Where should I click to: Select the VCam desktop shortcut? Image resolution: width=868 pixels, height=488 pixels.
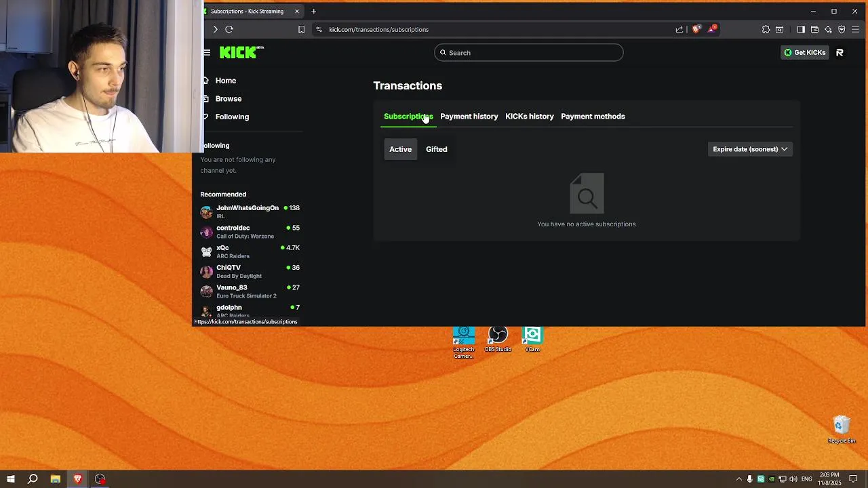(532, 340)
